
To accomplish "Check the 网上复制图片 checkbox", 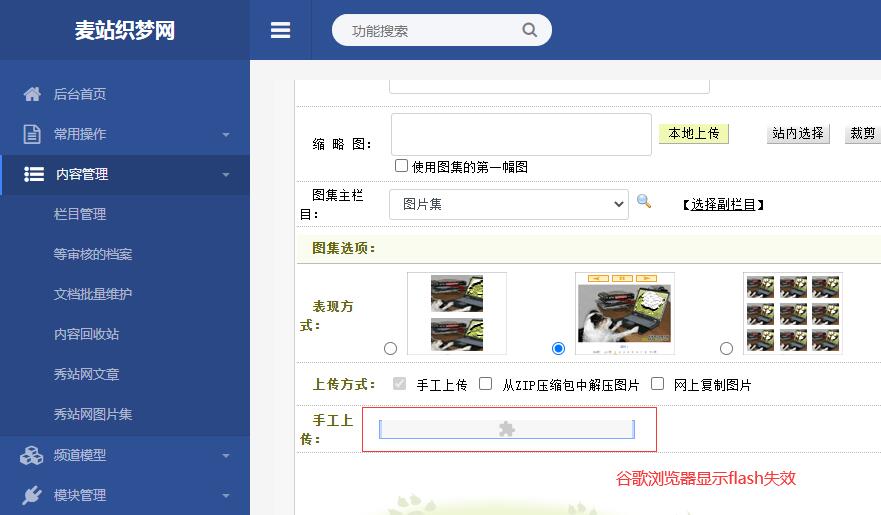I will pyautogui.click(x=658, y=384).
